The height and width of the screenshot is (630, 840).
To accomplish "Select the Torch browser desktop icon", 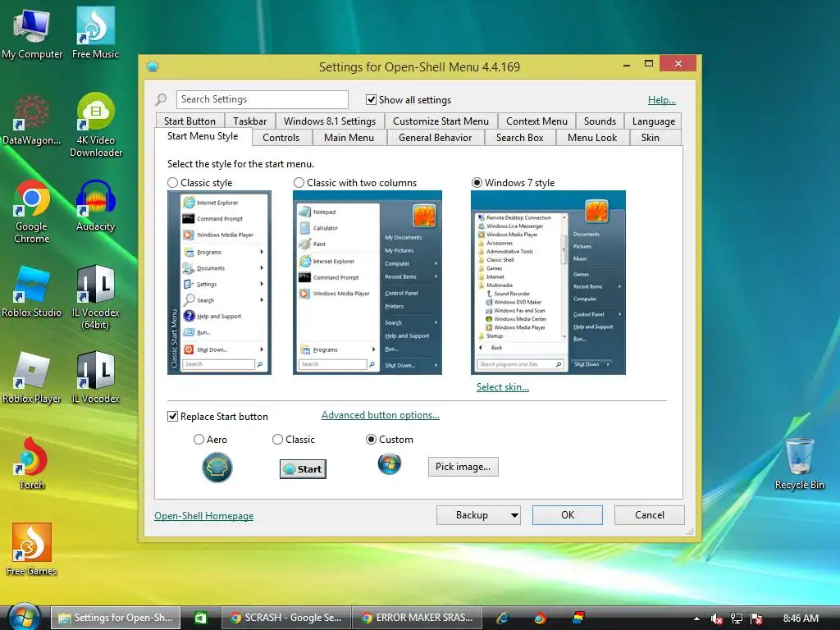I will [x=32, y=464].
